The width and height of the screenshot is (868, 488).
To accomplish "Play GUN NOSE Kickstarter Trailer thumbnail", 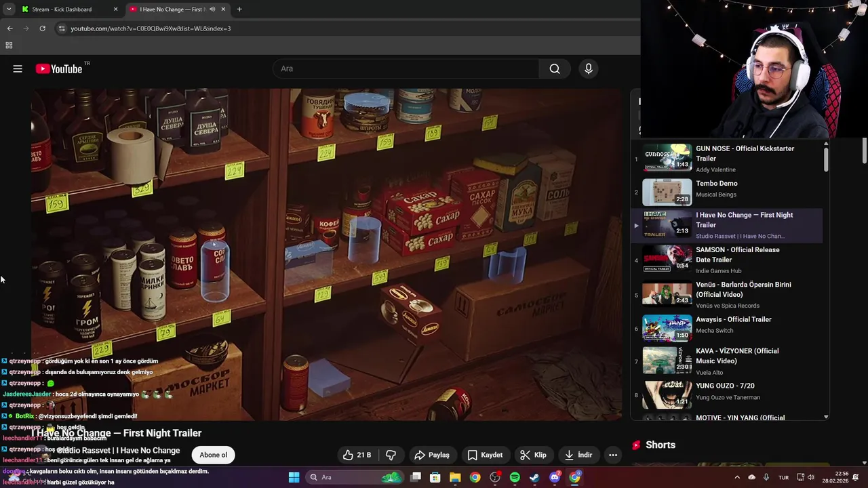I will (x=667, y=157).
